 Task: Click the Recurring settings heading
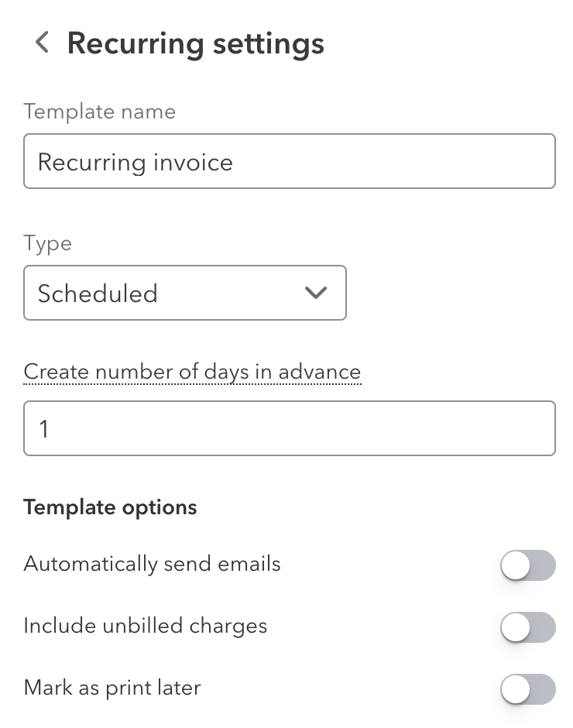pyautogui.click(x=195, y=43)
